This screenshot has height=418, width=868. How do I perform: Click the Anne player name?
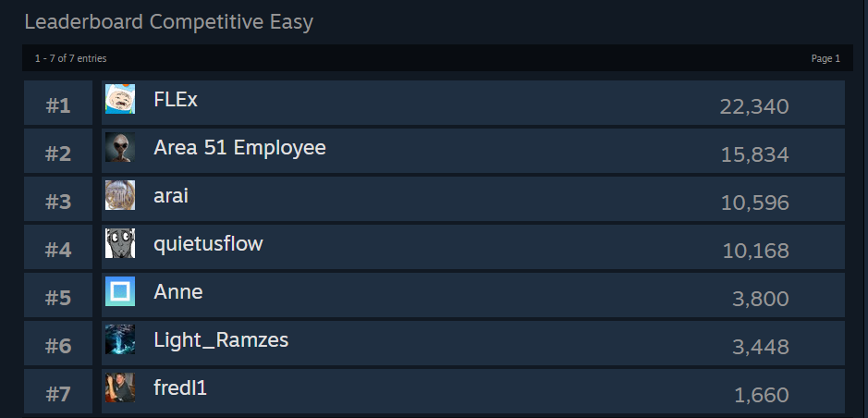pyautogui.click(x=178, y=292)
